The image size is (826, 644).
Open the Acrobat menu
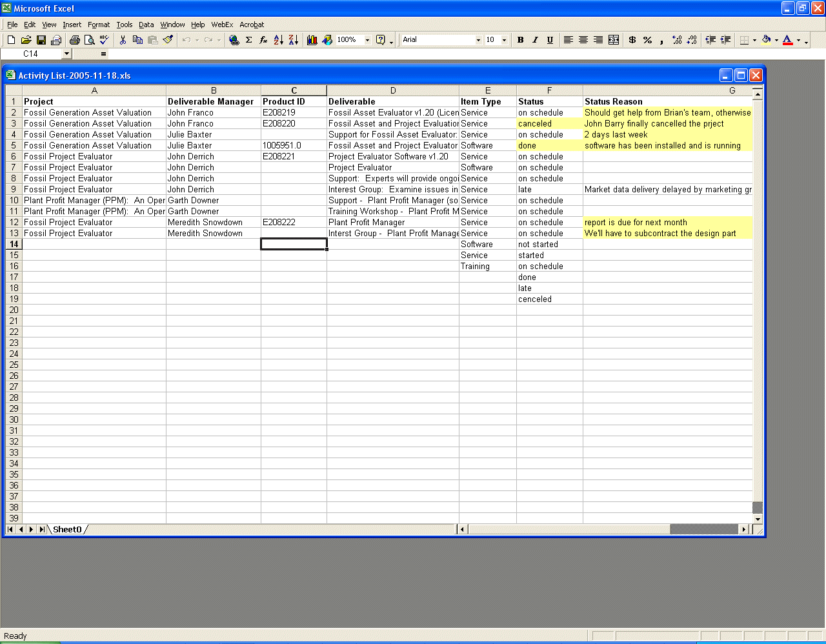(252, 25)
